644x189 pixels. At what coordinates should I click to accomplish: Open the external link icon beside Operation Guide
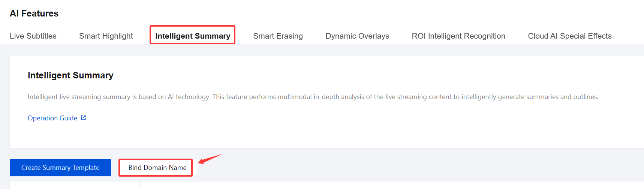84,118
